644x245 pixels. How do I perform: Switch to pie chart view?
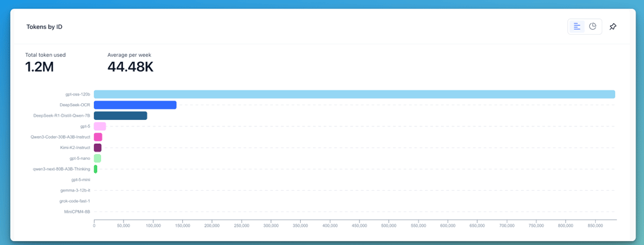[x=592, y=26]
